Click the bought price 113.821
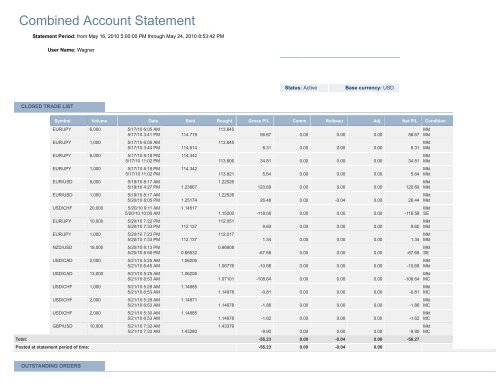Viewport: 500px width, 386px height. coord(226,174)
